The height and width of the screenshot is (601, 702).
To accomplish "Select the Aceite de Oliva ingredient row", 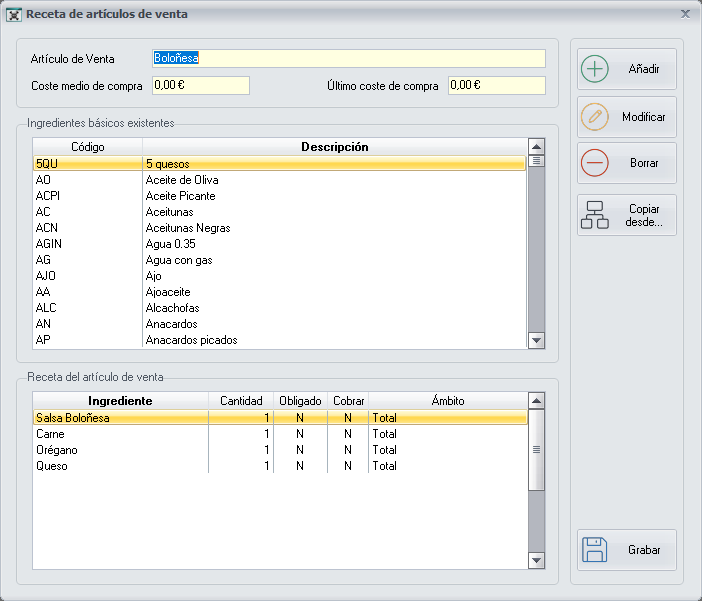I will tap(182, 180).
